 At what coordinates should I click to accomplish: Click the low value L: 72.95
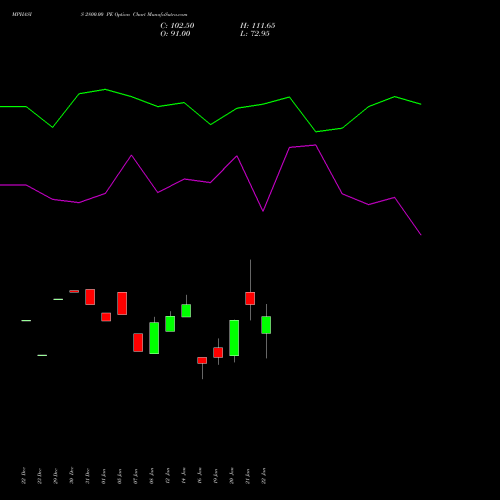(255, 34)
